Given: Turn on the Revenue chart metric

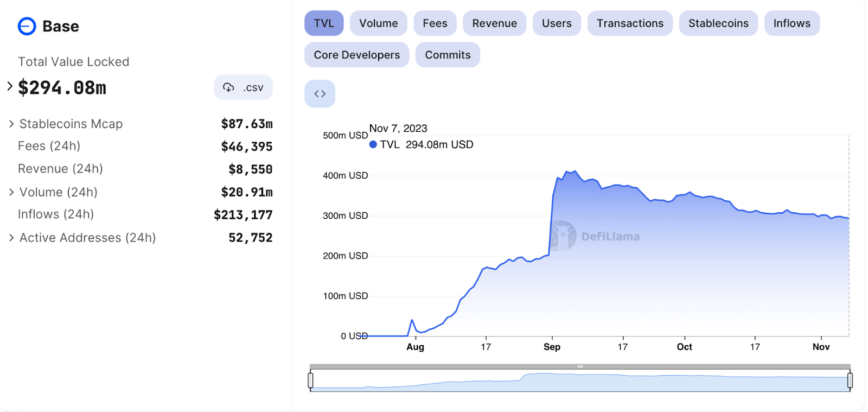Looking at the screenshot, I should [494, 23].
